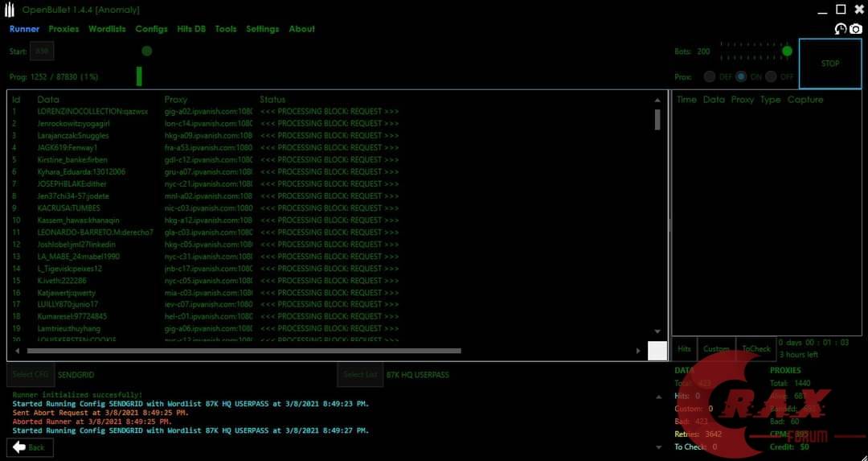Click the 'Bots: 200' value
Image resolution: width=868 pixels, height=461 pixels.
(692, 51)
